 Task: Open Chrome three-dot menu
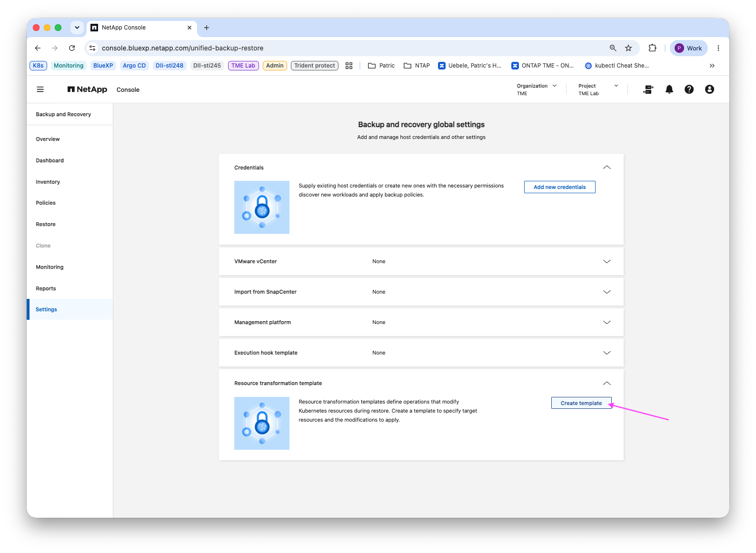(718, 48)
